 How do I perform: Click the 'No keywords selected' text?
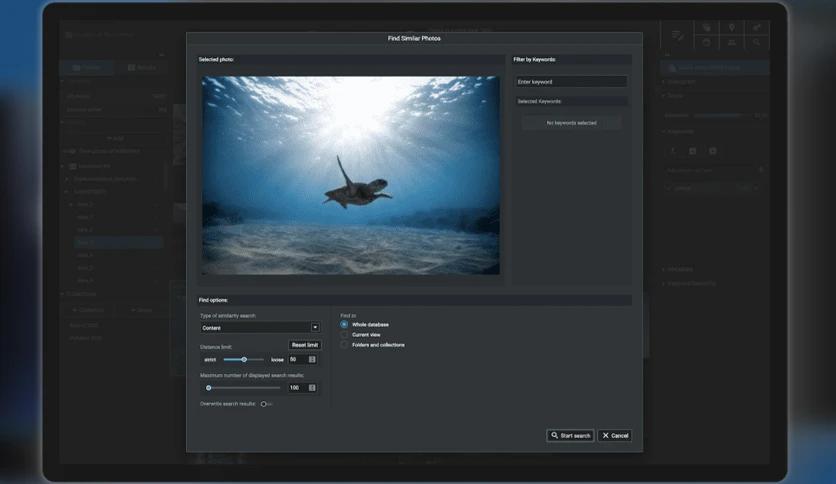click(572, 123)
